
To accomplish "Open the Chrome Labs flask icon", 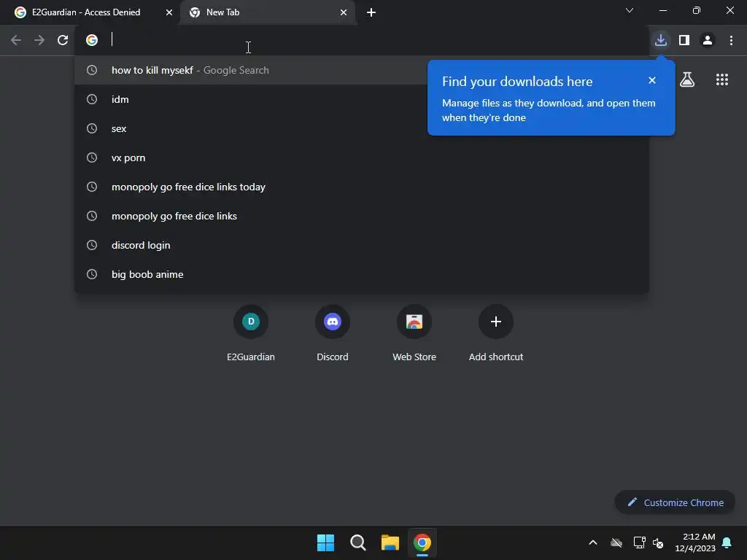I will click(x=687, y=79).
